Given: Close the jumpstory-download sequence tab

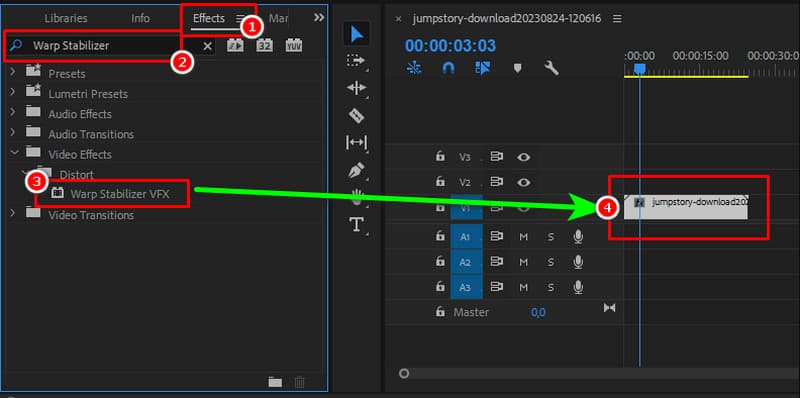Looking at the screenshot, I should [399, 19].
